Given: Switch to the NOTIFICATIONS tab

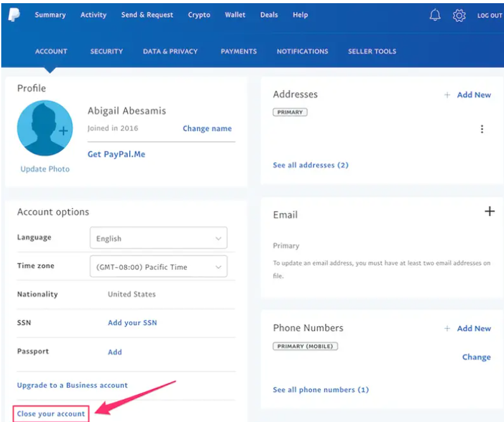Looking at the screenshot, I should [x=303, y=51].
